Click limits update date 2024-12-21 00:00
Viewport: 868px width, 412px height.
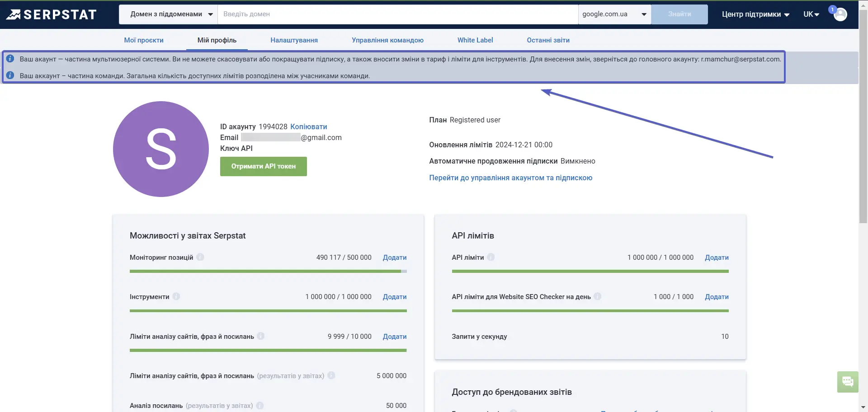tap(524, 145)
